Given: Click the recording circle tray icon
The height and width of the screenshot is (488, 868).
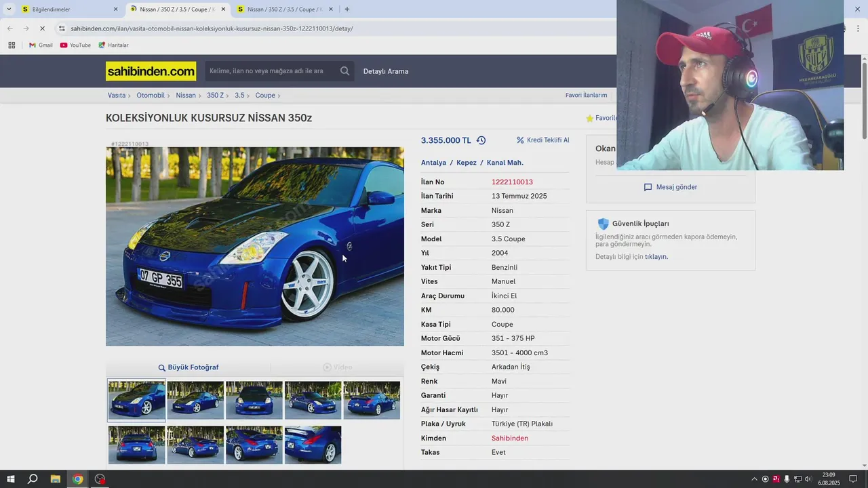Looking at the screenshot, I should click(x=766, y=479).
